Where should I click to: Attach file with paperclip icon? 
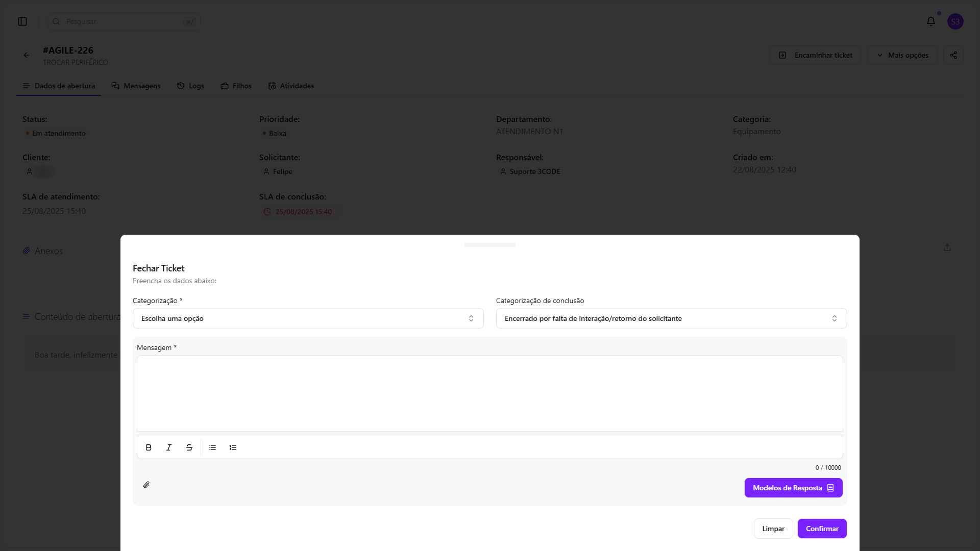pyautogui.click(x=146, y=485)
